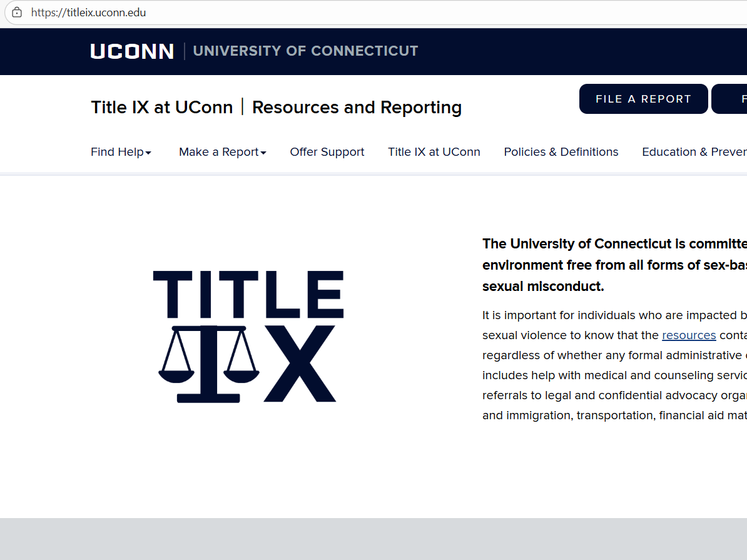This screenshot has height=560, width=747.
Task: Select the "Education & Prevention" navigation item
Action: (x=694, y=151)
